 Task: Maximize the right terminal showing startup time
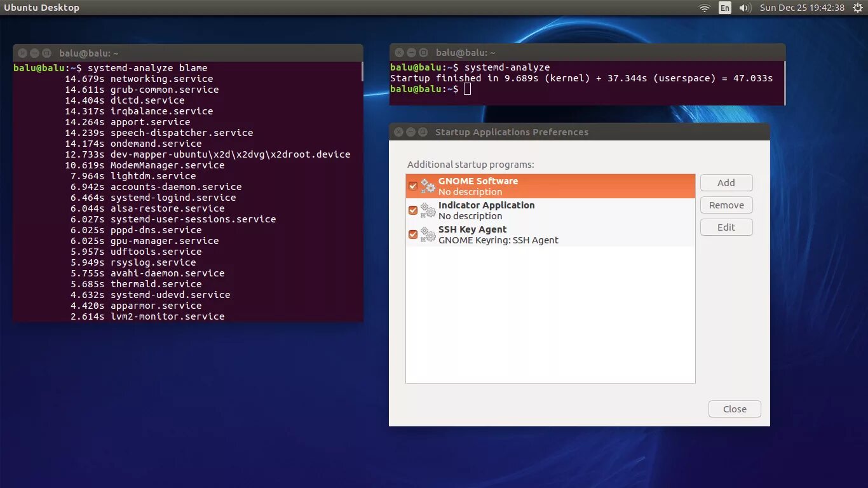coord(424,53)
